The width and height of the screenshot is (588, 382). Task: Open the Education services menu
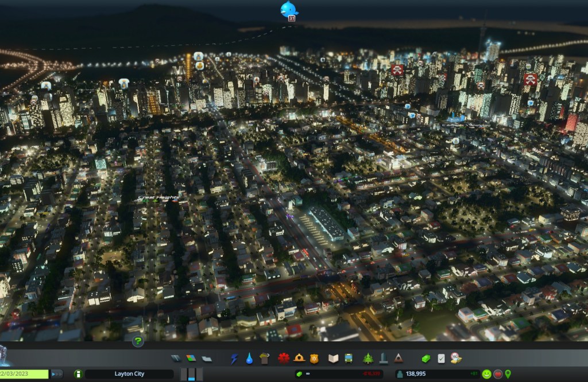click(x=333, y=358)
